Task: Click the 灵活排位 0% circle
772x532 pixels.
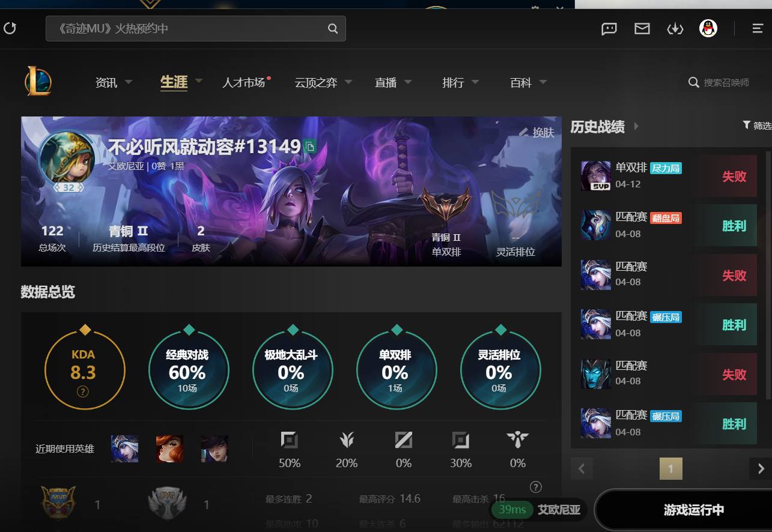Action: click(500, 369)
